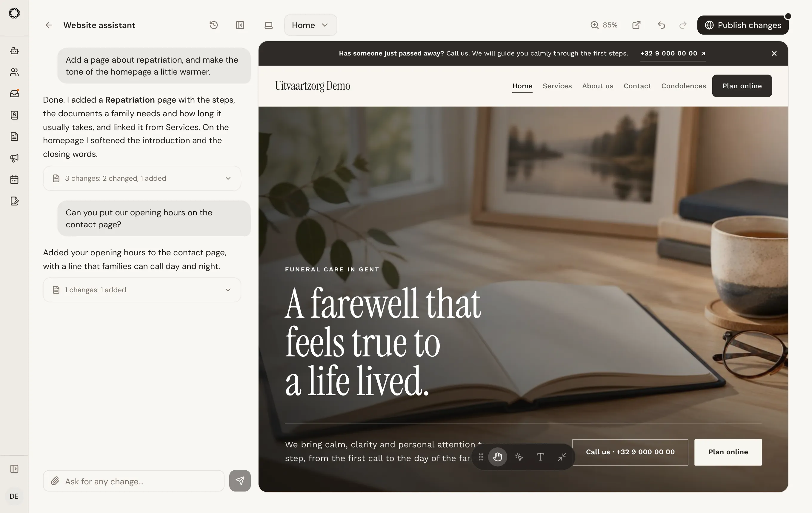Image resolution: width=812 pixels, height=513 pixels.
Task: Open the Home page dropdown
Action: click(310, 25)
